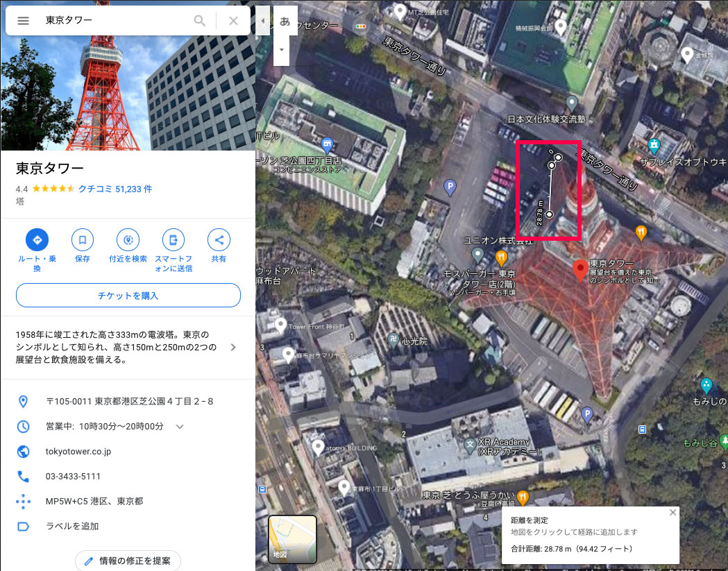Click the ルート・乗換 directions icon
This screenshot has height=571, width=728.
[37, 240]
